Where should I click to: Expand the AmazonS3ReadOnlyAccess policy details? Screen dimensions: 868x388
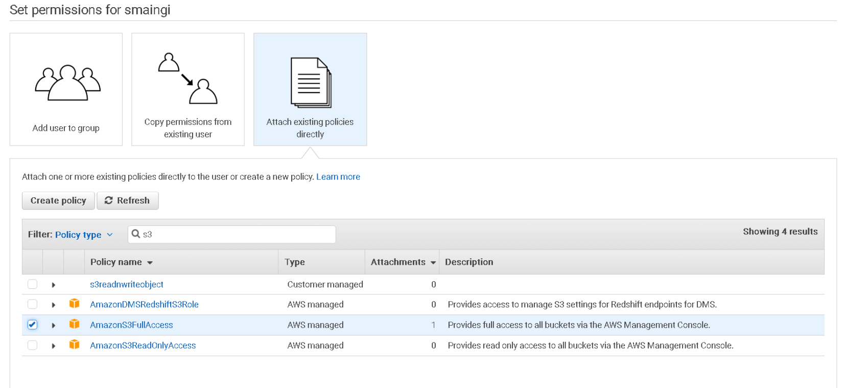click(x=53, y=346)
